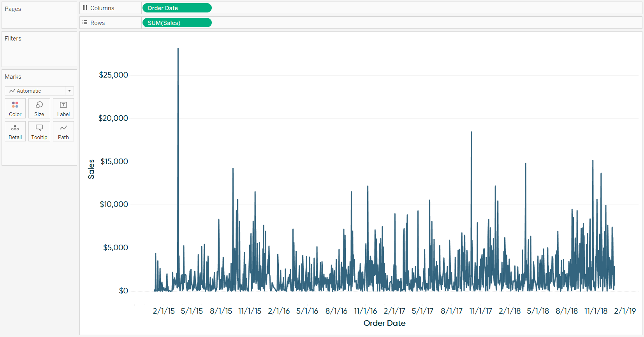Select the tallest sales spike above $25,000
The height and width of the screenshot is (337, 644).
coord(178,49)
